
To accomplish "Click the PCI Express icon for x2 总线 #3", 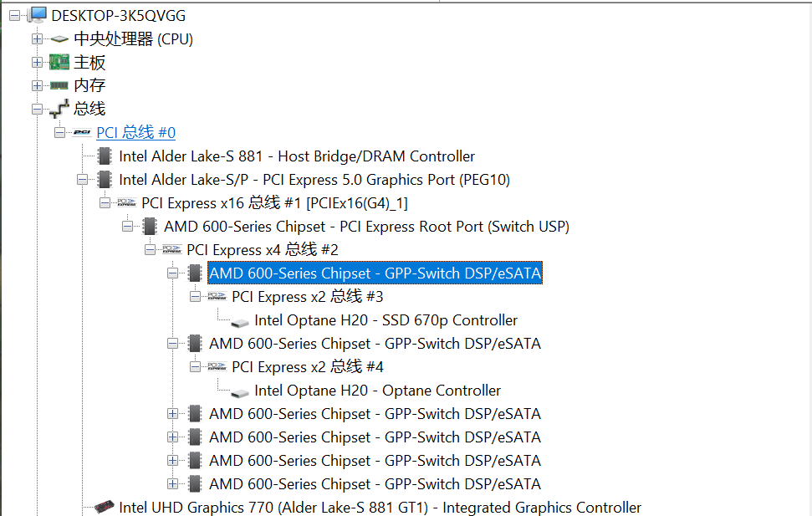I will point(217,296).
